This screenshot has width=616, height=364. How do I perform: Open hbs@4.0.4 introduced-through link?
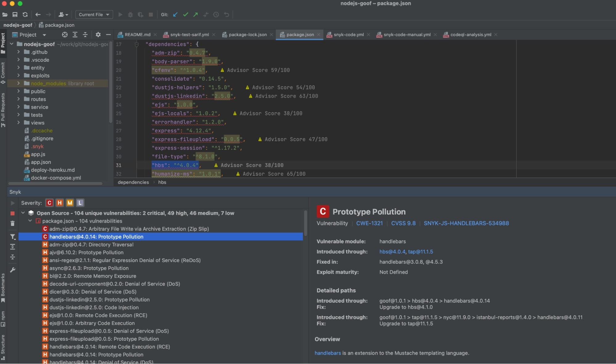click(x=392, y=252)
